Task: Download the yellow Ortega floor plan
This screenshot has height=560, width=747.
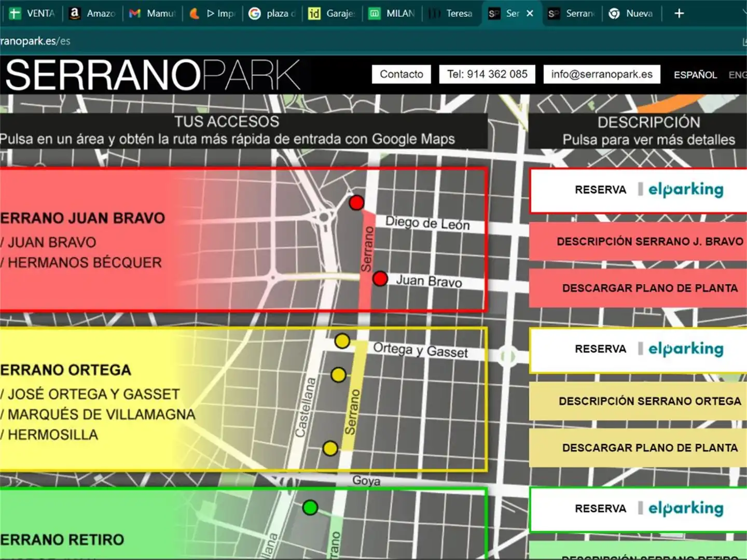Action: point(638,447)
